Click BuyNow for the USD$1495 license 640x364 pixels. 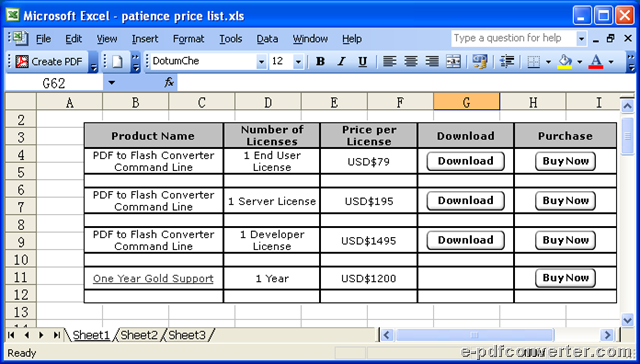coord(565,240)
